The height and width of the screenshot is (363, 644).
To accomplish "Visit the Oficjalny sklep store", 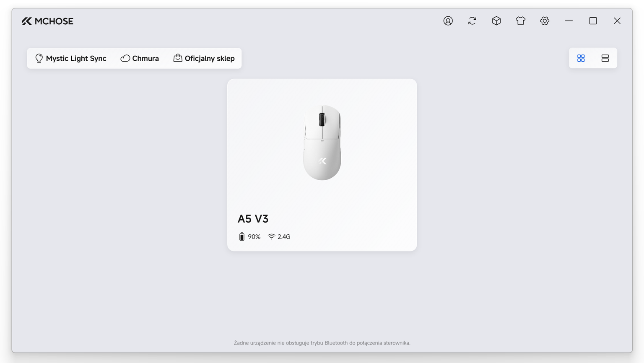I will point(204,58).
